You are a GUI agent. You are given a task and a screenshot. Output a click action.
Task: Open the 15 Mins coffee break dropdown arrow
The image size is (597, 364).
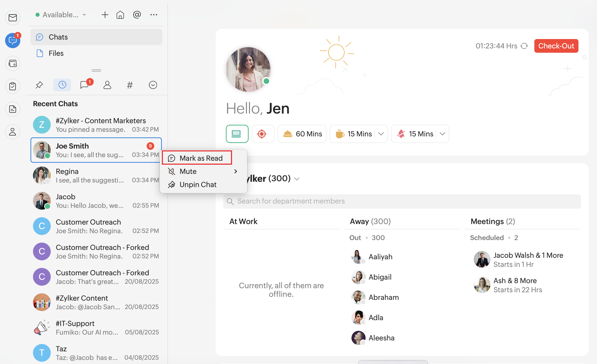(x=381, y=134)
